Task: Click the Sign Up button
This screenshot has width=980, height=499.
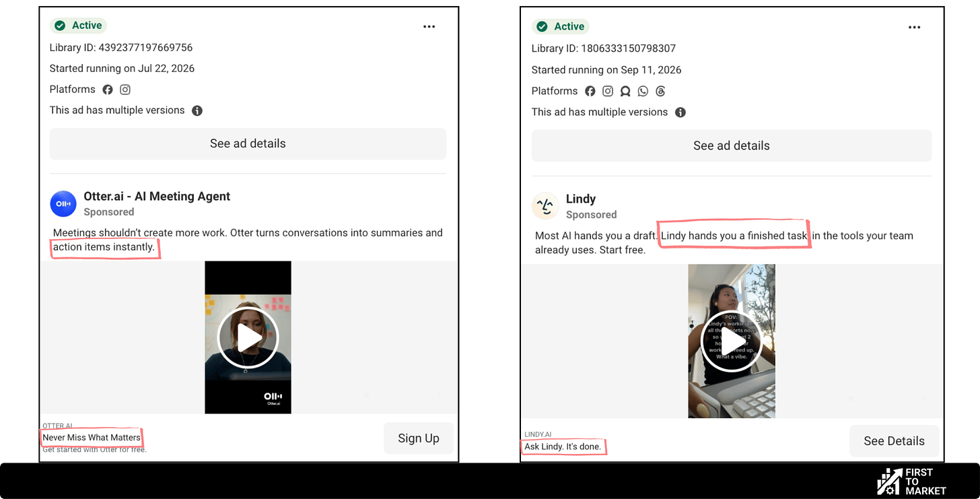Action: point(419,438)
